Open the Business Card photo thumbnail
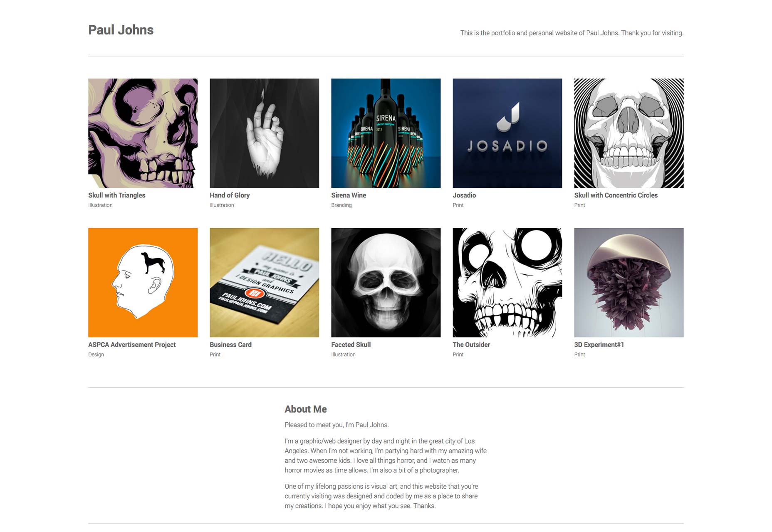Viewport: 772px width, 532px height. point(264,282)
